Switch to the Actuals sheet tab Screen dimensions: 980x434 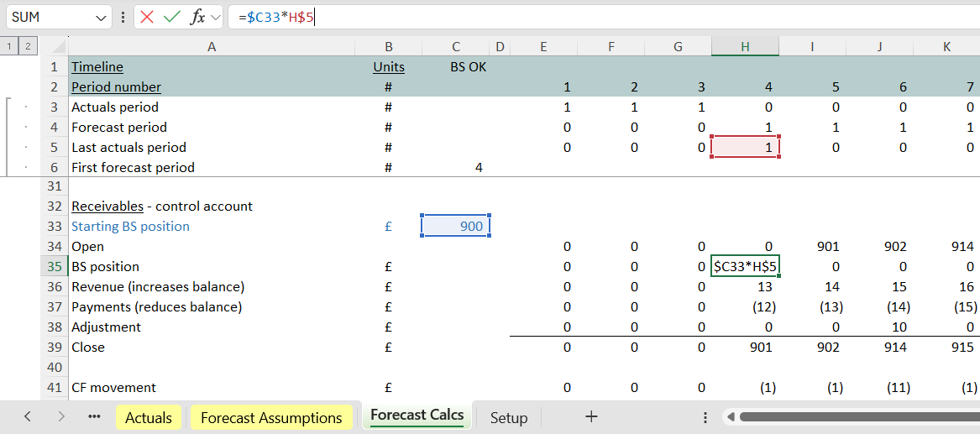(x=149, y=417)
